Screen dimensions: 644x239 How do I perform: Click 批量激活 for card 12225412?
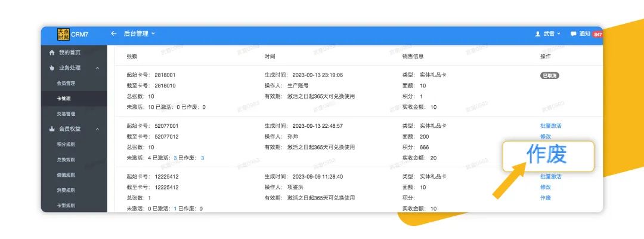tap(551, 176)
